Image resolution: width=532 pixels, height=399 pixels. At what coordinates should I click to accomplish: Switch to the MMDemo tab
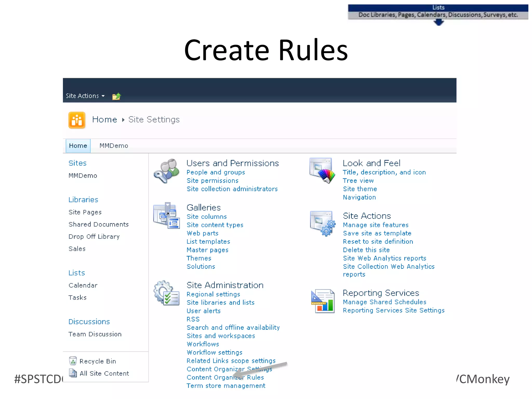114,146
